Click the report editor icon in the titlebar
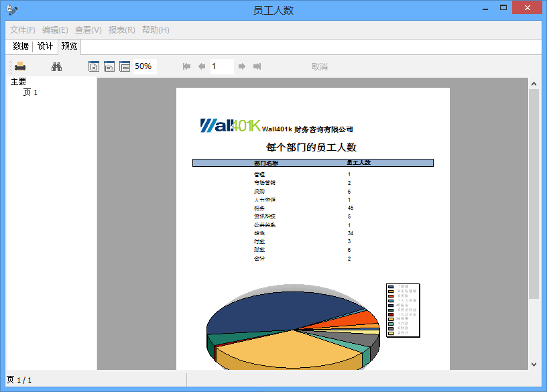 coord(11,9)
